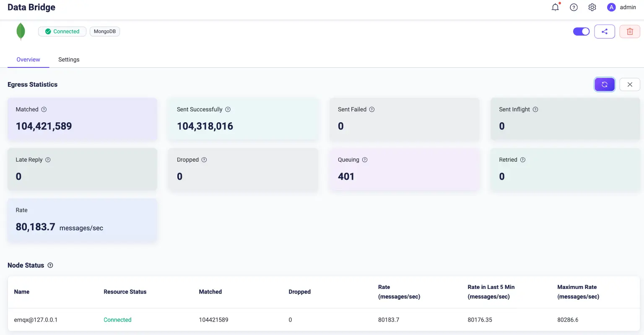Refresh the egress statistics
This screenshot has height=335, width=644.
pyautogui.click(x=604, y=85)
